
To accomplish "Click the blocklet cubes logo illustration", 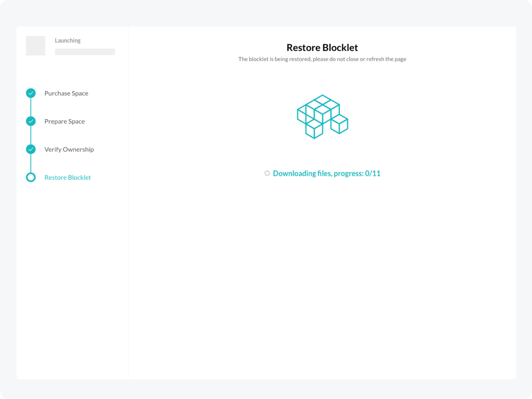I will pyautogui.click(x=322, y=116).
